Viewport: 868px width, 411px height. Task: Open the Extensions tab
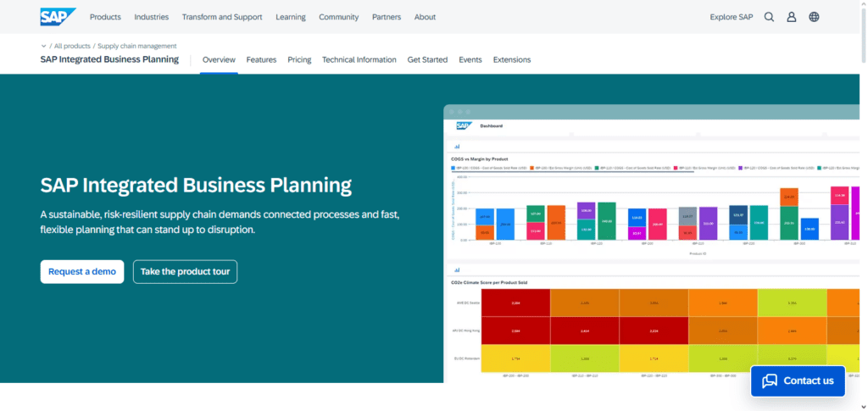tap(512, 59)
